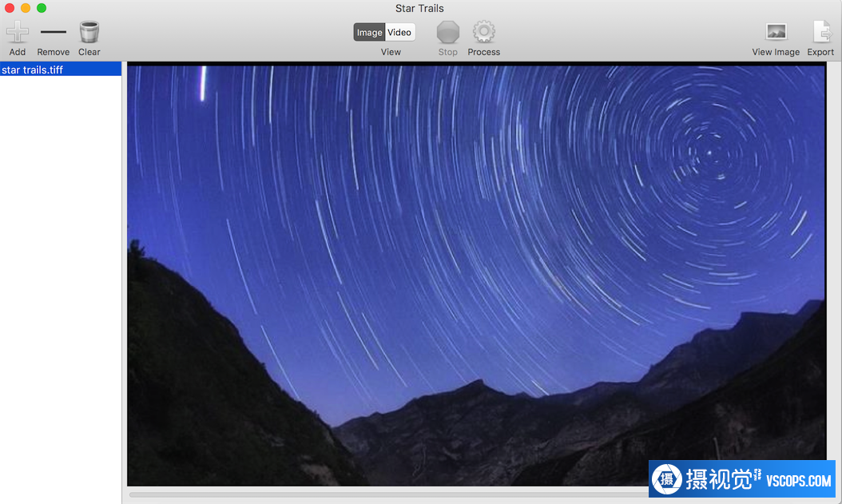Close the Star Trails window
This screenshot has height=504, width=842.
click(10, 8)
